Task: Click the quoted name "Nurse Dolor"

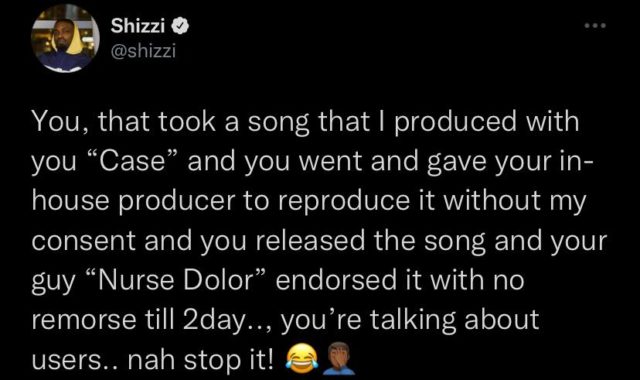Action: (x=178, y=281)
